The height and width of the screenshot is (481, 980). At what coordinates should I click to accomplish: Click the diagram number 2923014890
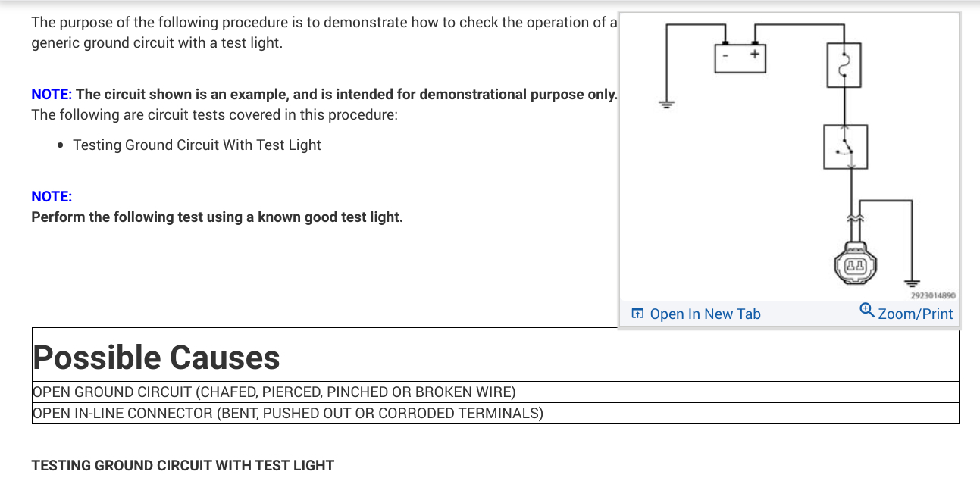[933, 296]
